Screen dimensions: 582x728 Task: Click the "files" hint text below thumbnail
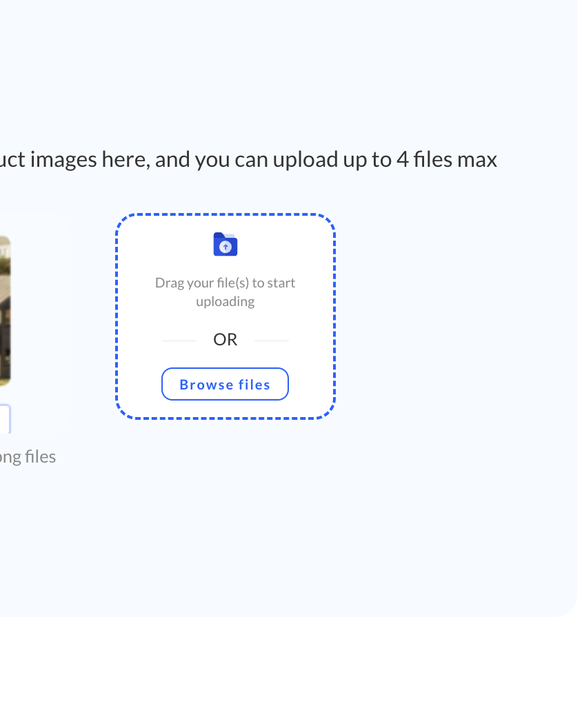coord(28,456)
